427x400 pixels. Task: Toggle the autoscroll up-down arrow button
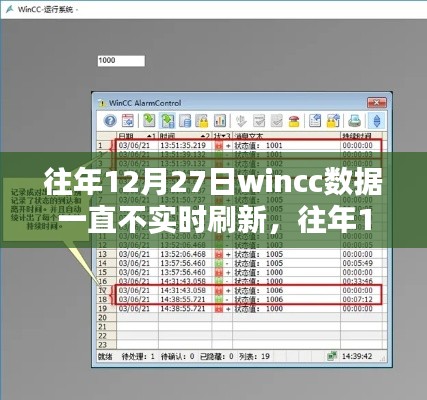tap(377, 121)
